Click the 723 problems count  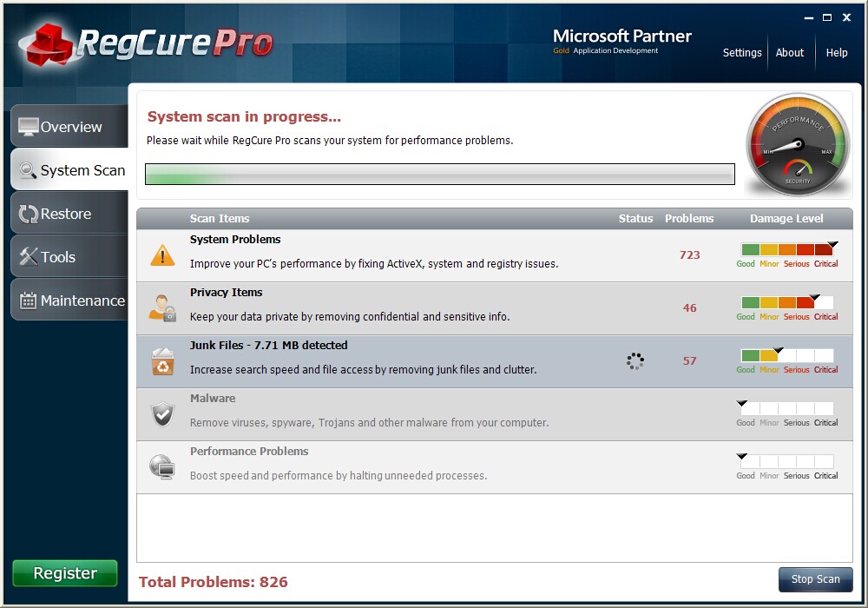[690, 254]
